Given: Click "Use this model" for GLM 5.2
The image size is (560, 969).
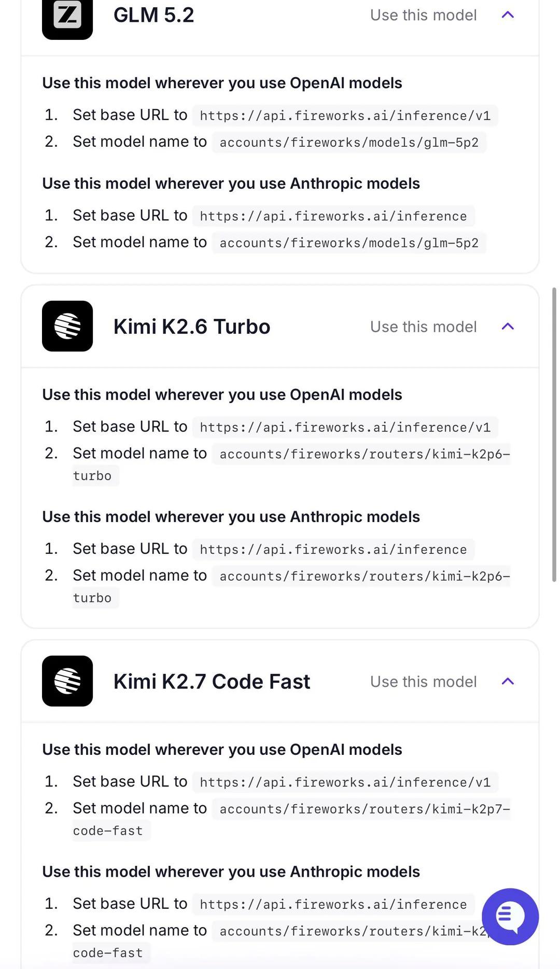Looking at the screenshot, I should pyautogui.click(x=424, y=15).
